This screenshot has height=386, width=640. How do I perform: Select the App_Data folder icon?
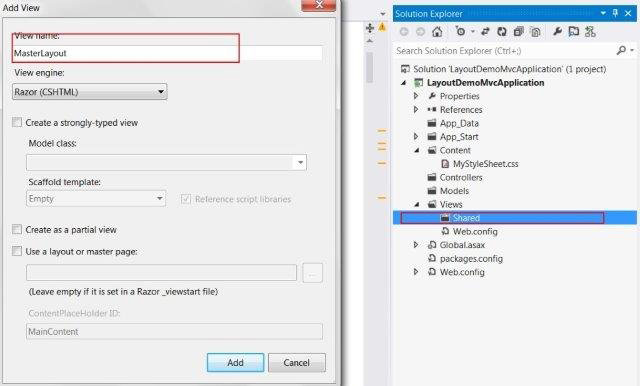432,123
